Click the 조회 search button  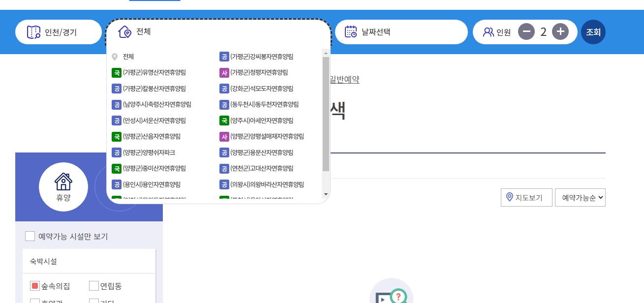[593, 32]
